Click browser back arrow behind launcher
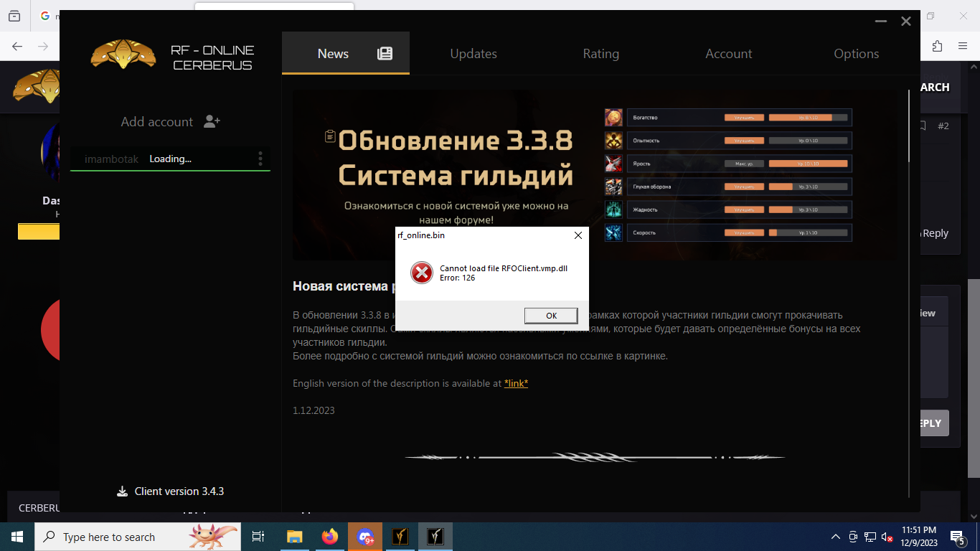 [17, 46]
